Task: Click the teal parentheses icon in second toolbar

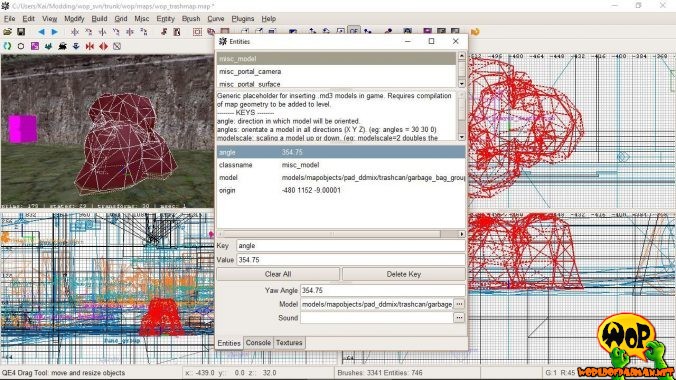Action: [x=7, y=46]
